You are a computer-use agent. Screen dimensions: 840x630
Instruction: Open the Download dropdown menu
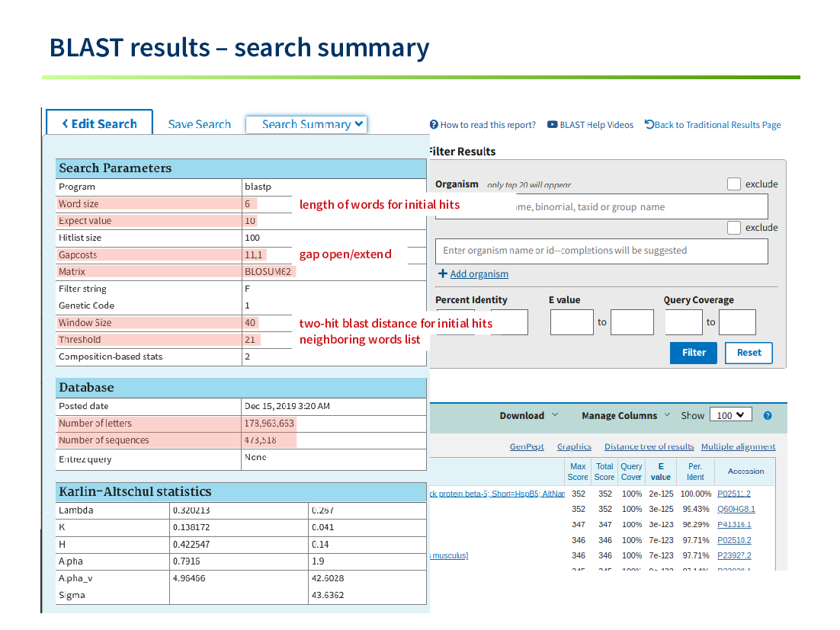point(529,415)
